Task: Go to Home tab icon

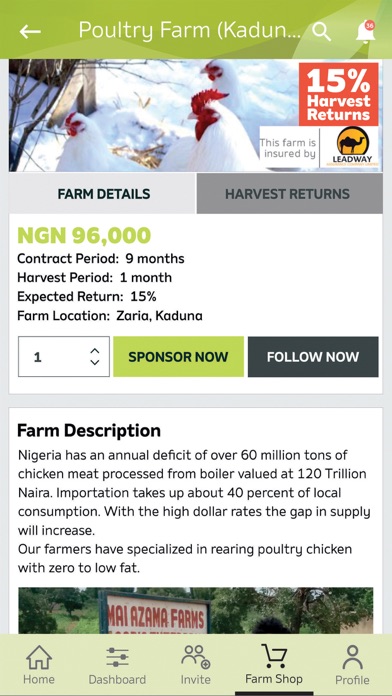Action: pyautogui.click(x=39, y=657)
